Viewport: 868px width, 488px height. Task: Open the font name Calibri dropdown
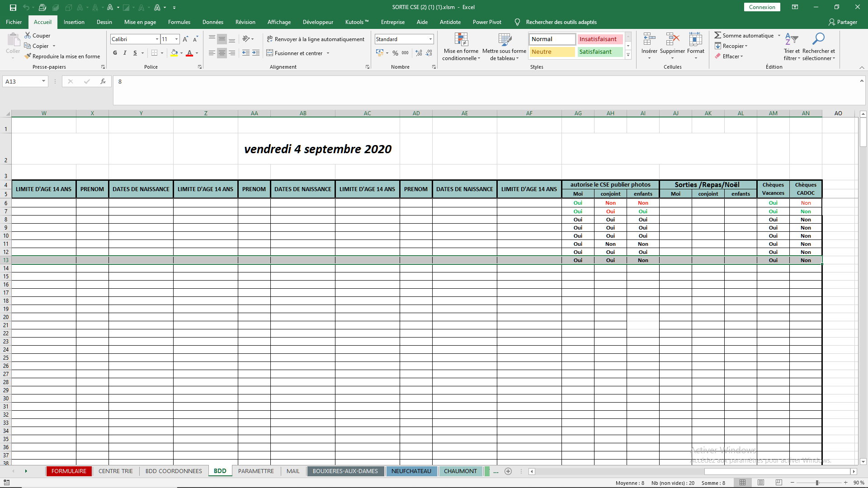[x=157, y=39]
